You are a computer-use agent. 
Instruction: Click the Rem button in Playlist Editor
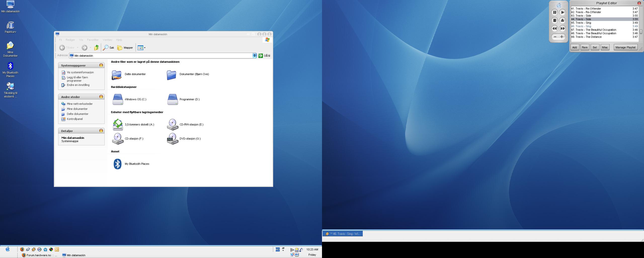tap(585, 47)
